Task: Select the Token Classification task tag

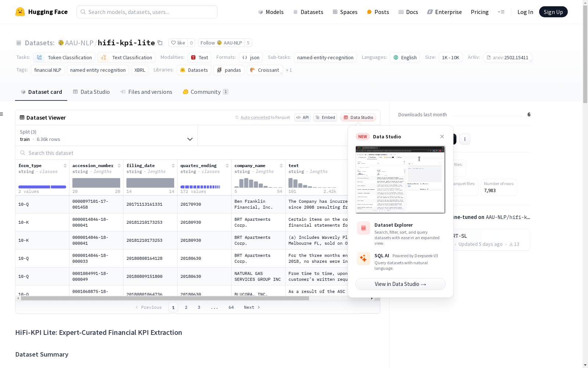Action: [64, 57]
